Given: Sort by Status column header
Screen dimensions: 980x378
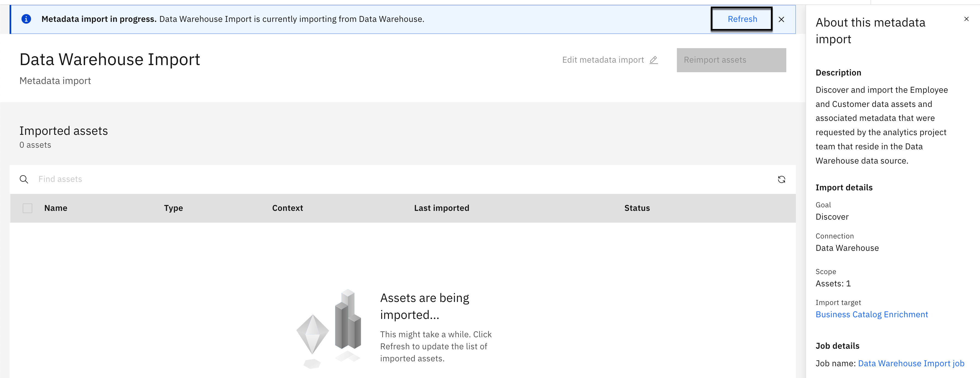Looking at the screenshot, I should pyautogui.click(x=637, y=208).
